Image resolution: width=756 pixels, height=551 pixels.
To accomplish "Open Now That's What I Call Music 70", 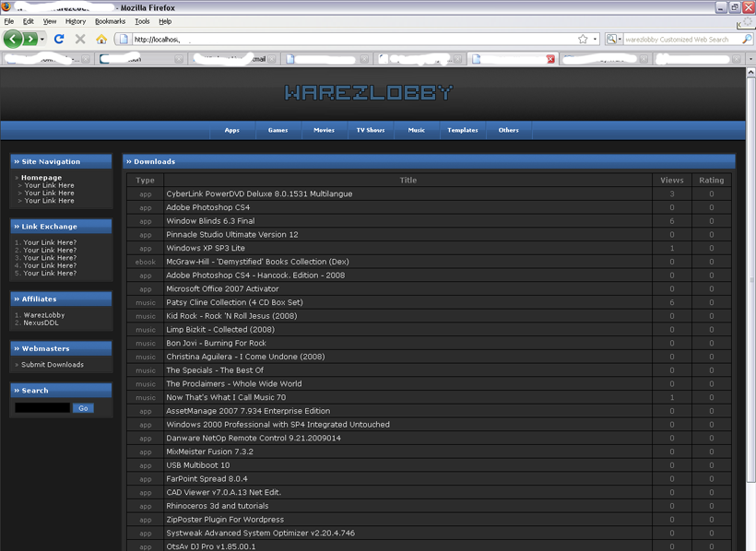I will coord(226,397).
